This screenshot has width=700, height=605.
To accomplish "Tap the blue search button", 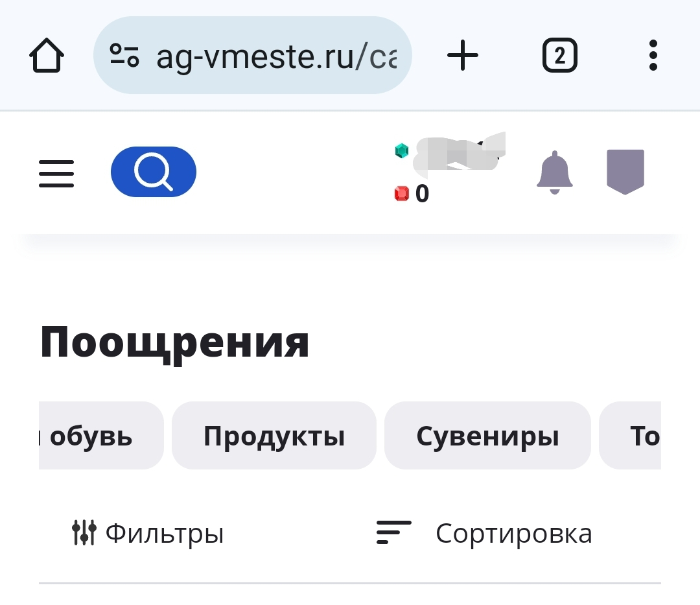I will point(154,172).
